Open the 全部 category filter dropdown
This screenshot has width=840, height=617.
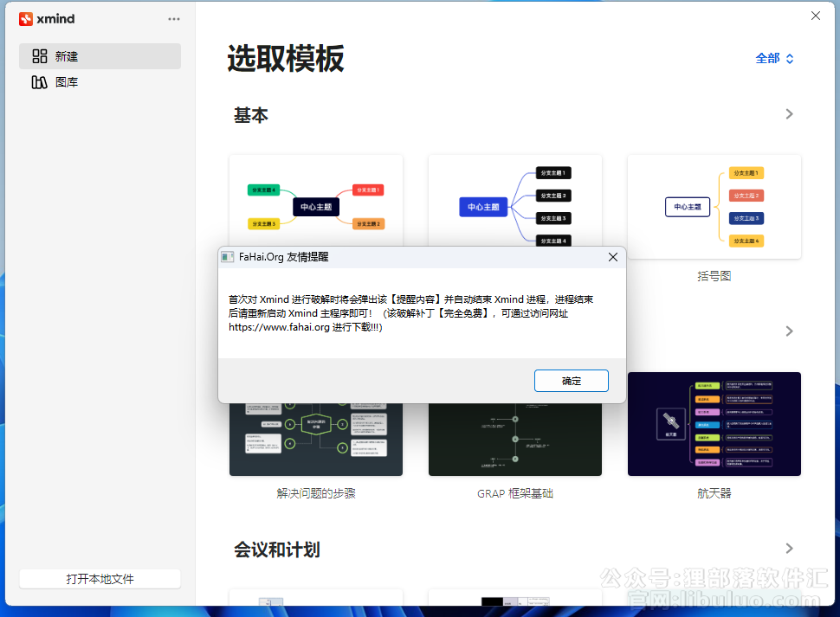774,58
